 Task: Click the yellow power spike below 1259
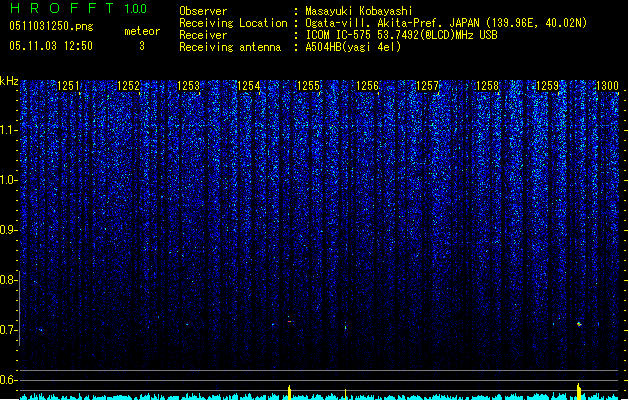point(578,392)
